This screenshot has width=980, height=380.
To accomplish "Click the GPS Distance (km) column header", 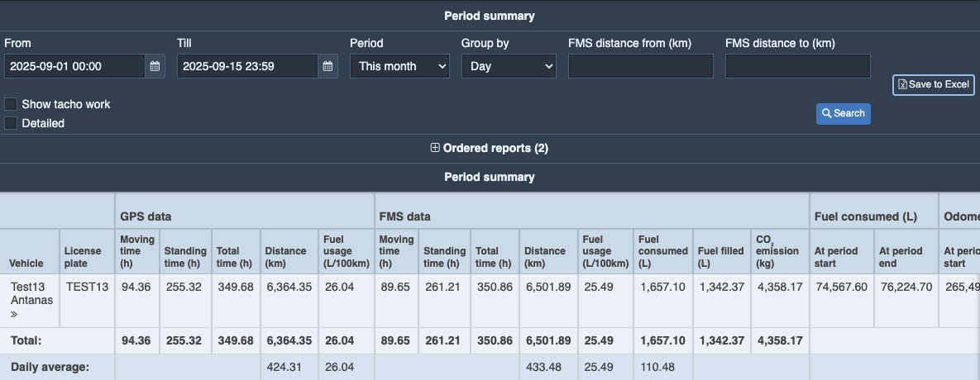I will click(x=286, y=257).
